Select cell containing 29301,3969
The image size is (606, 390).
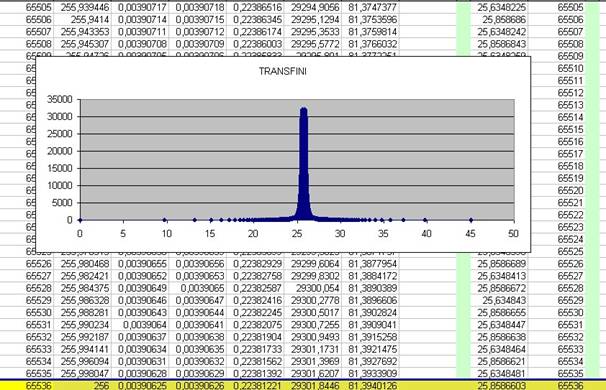pos(313,362)
